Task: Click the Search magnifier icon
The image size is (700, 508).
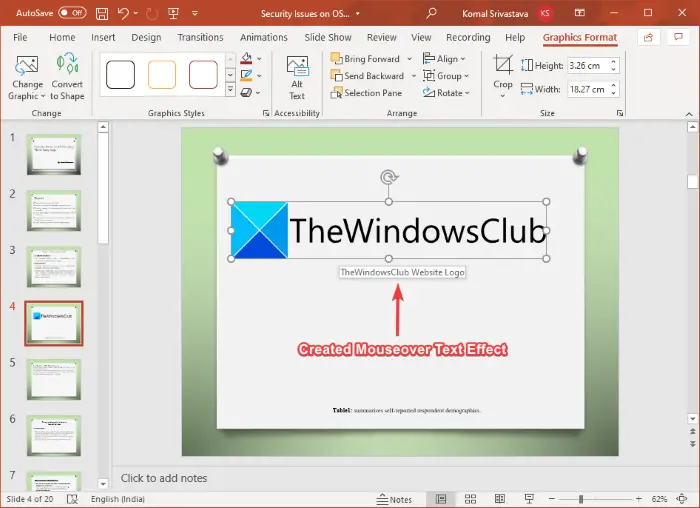Action: [431, 13]
